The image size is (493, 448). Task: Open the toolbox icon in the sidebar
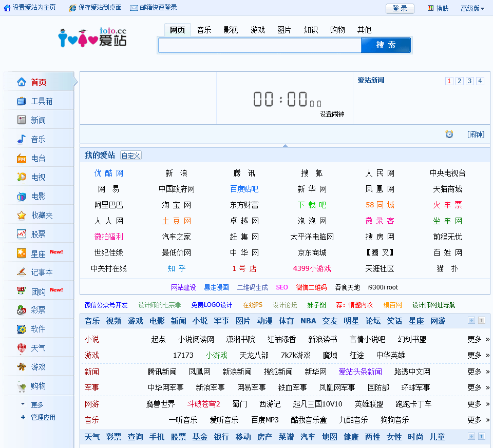22,101
